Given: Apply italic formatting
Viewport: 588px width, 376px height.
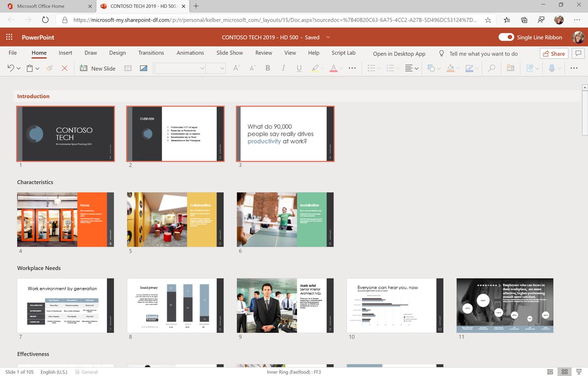Looking at the screenshot, I should 283,68.
